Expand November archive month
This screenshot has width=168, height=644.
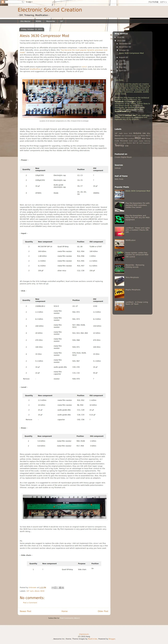(117, 47)
